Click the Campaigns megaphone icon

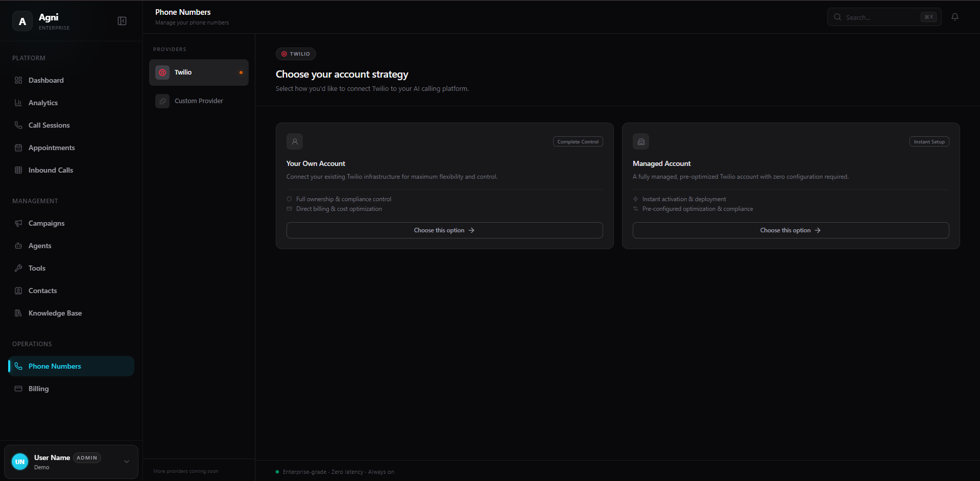(x=18, y=223)
